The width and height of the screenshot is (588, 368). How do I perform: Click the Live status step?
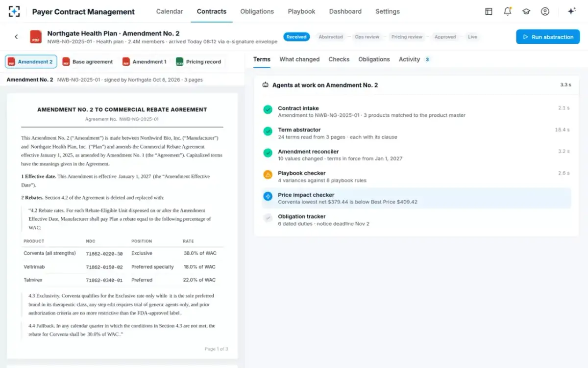472,37
